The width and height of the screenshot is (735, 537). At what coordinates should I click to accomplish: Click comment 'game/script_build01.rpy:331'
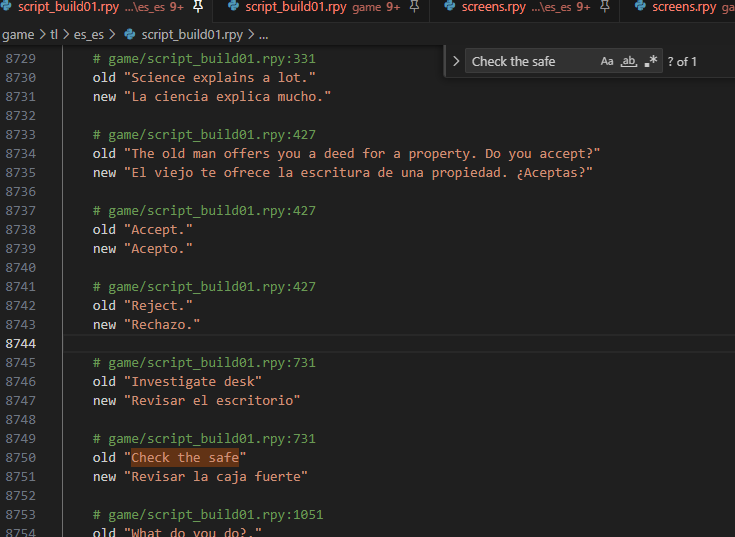(x=204, y=59)
